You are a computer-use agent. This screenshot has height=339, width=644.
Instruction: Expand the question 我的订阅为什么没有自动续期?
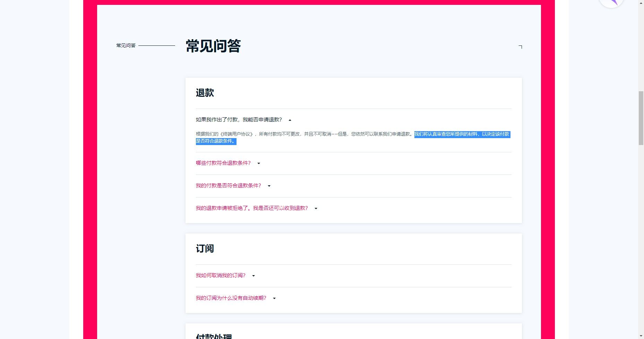pyautogui.click(x=274, y=298)
